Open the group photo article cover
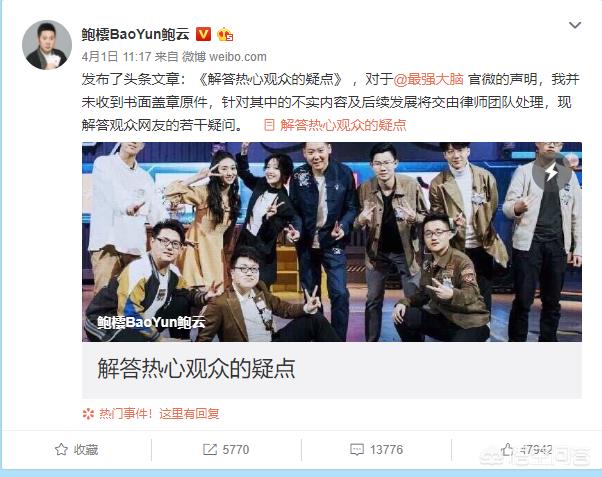The image size is (602, 477). coord(332,242)
